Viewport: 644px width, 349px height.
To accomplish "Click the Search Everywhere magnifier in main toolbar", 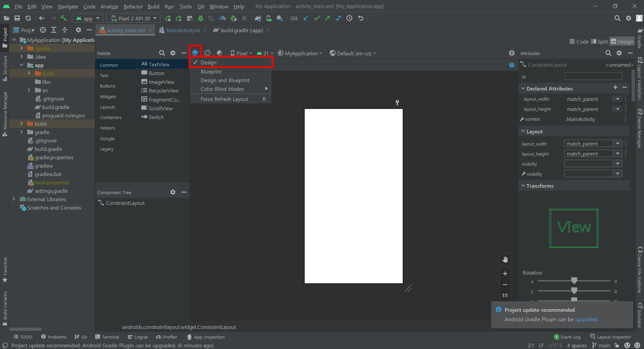I will (x=617, y=18).
